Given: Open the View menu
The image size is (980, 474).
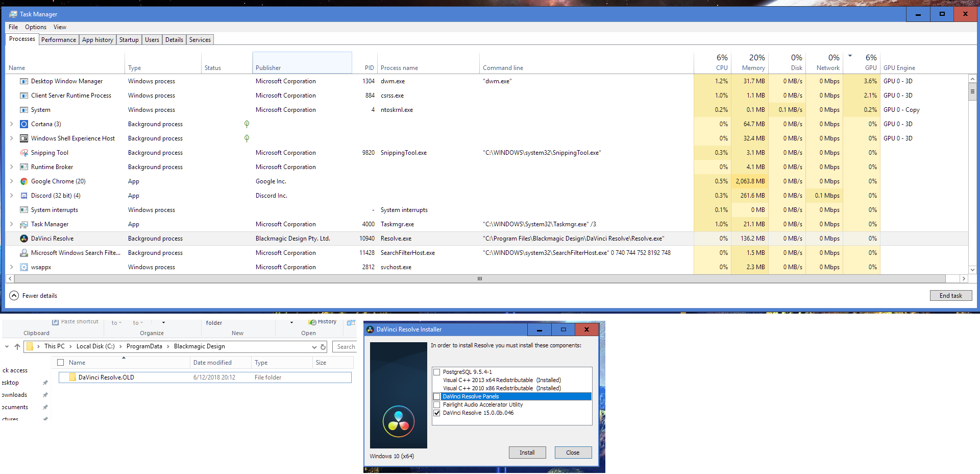Looking at the screenshot, I should (x=60, y=27).
